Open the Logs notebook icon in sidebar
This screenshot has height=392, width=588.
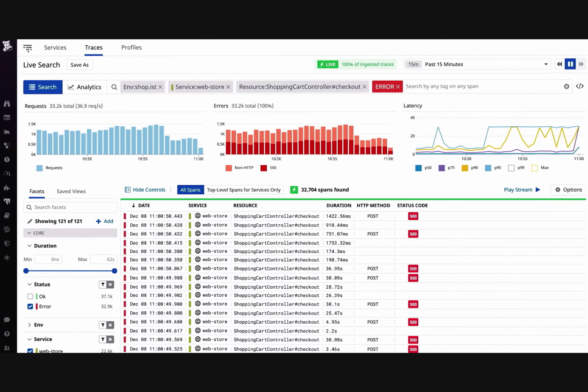(7, 215)
